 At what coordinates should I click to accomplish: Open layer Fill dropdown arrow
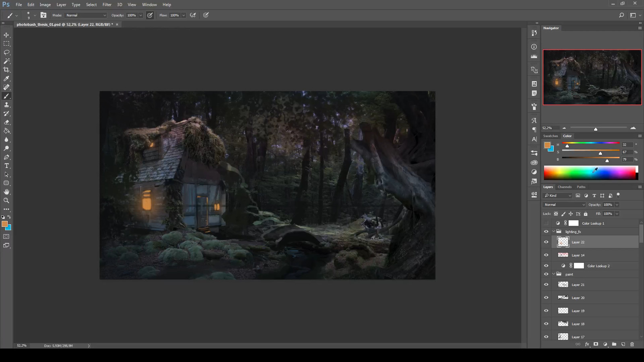click(617, 214)
